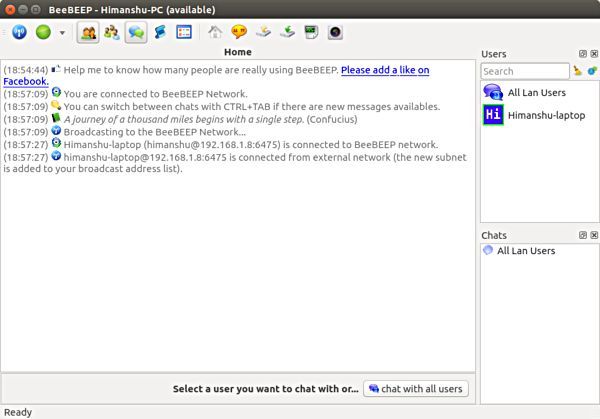Click the broom clear-search icon

(577, 71)
